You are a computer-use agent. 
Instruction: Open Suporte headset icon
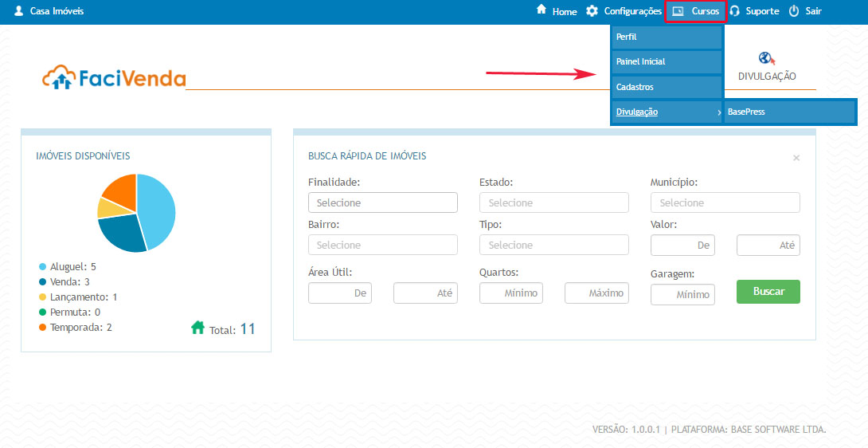[x=734, y=11]
